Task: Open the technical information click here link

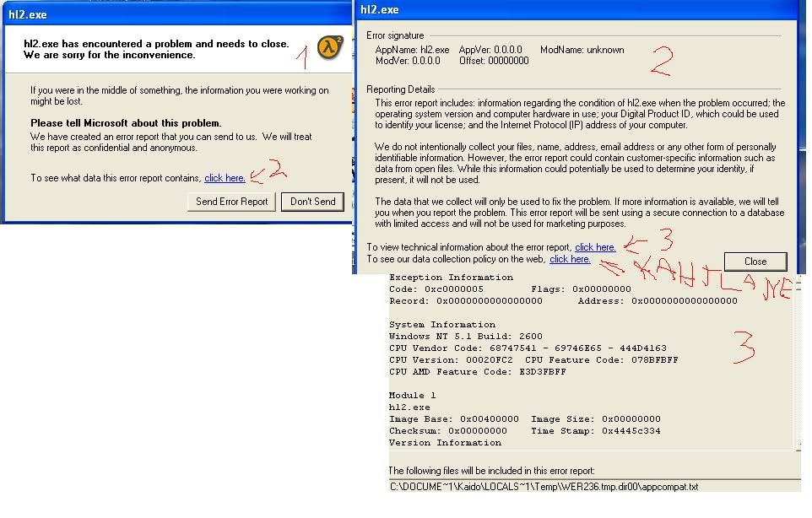Action: 595,247
